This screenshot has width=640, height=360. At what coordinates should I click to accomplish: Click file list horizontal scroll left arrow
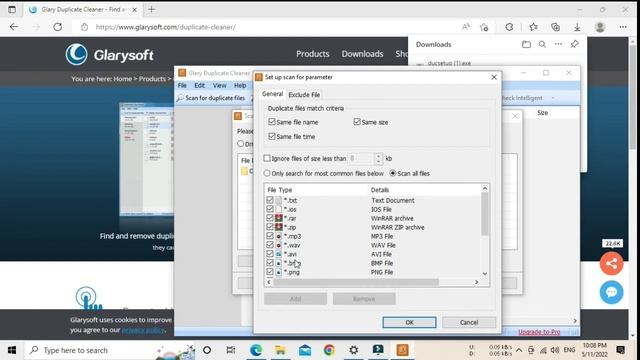(x=269, y=282)
